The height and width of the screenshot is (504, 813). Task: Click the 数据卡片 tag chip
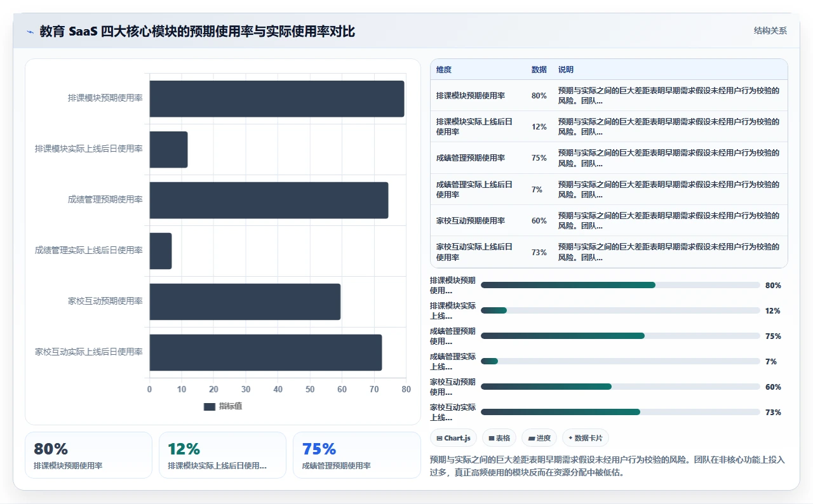pyautogui.click(x=586, y=438)
